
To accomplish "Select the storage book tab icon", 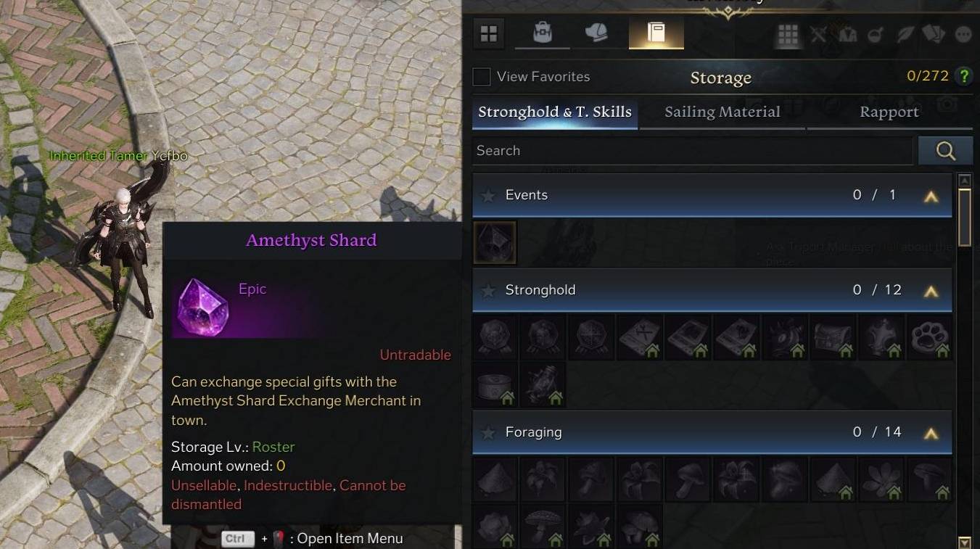I will pos(656,33).
